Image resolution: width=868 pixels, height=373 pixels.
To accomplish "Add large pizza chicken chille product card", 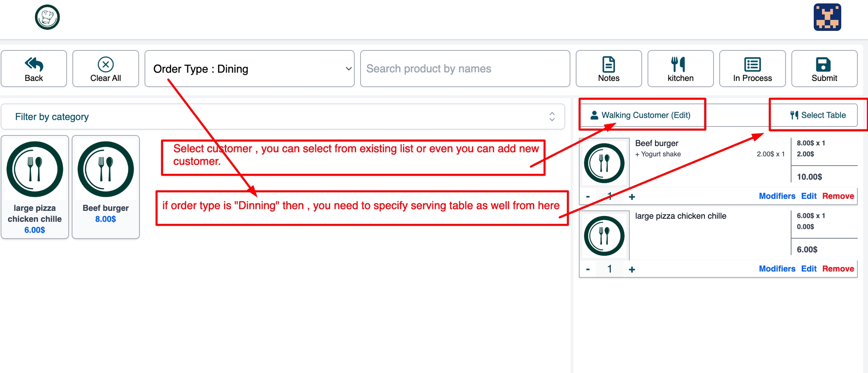I will (35, 187).
